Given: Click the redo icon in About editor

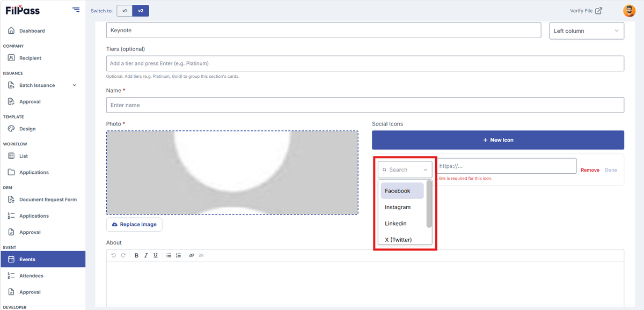Looking at the screenshot, I should point(123,255).
